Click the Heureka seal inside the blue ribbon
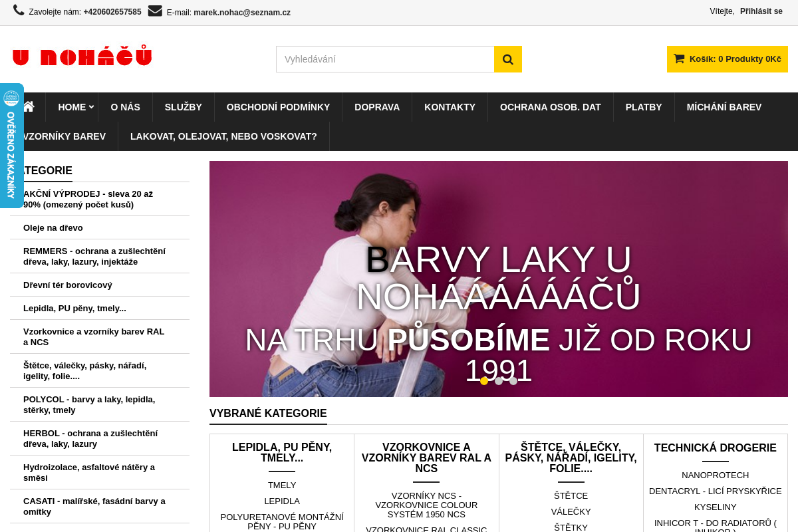This screenshot has width=798, height=532. click(11, 98)
